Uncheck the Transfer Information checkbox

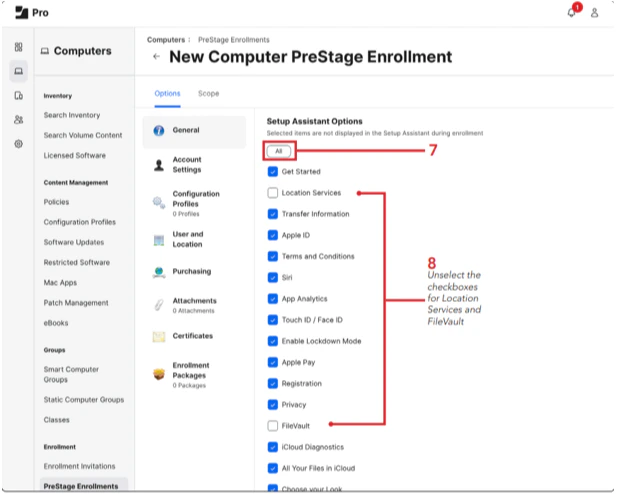273,214
